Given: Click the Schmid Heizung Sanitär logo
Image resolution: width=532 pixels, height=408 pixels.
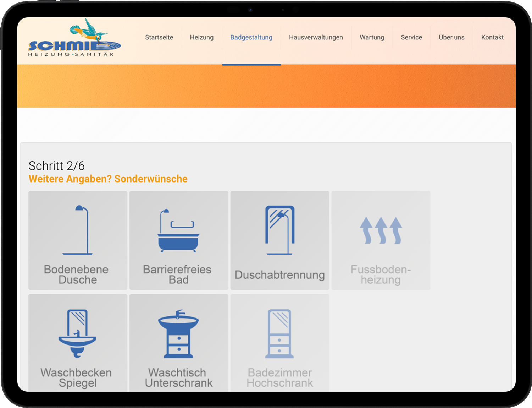Looking at the screenshot, I should (74, 37).
